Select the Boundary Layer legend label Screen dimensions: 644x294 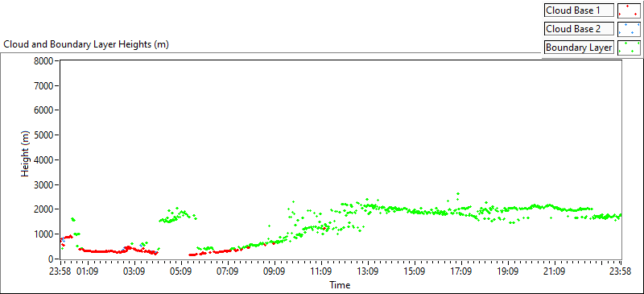tap(579, 48)
